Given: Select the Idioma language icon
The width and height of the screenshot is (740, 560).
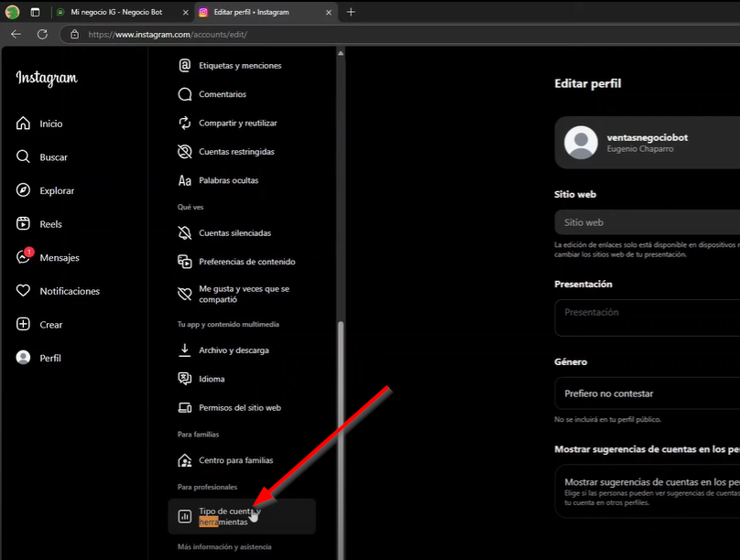Looking at the screenshot, I should (184, 379).
